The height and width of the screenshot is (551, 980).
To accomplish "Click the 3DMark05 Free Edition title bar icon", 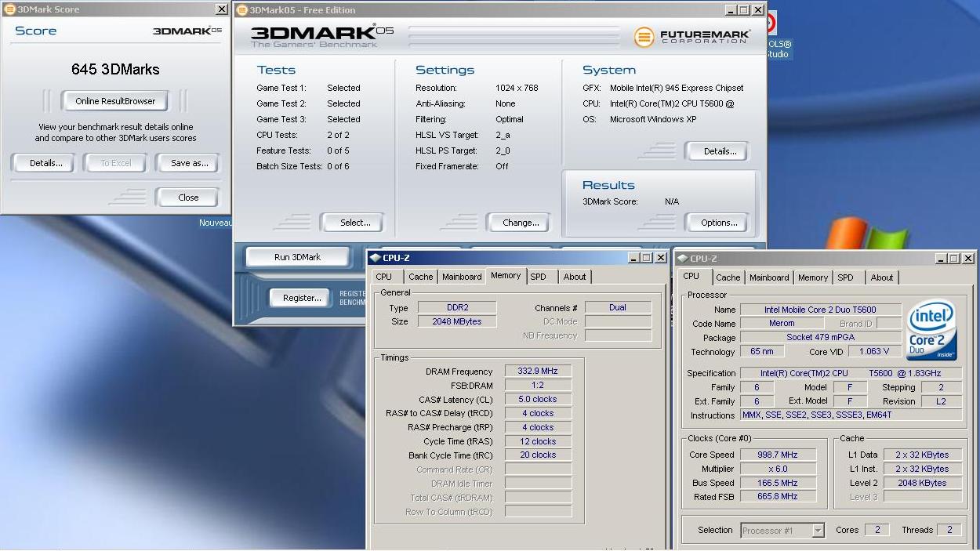I will click(x=242, y=9).
